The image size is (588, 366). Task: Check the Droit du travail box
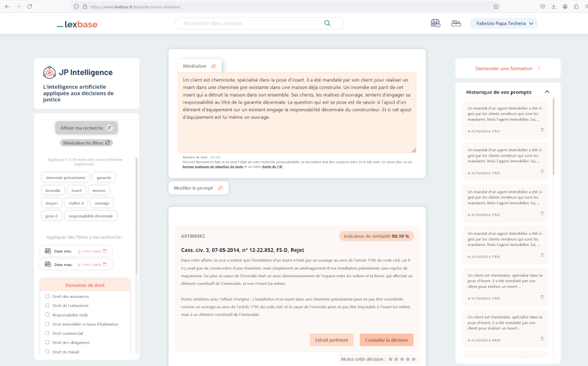(47, 352)
